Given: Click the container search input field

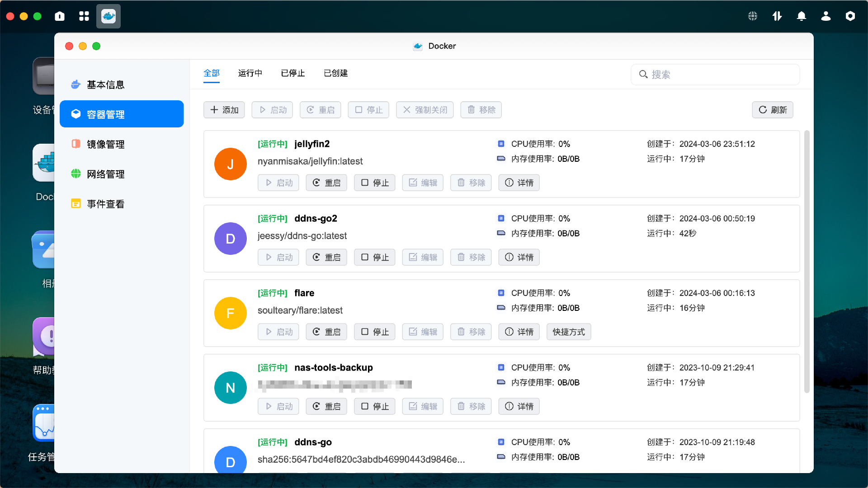Looking at the screenshot, I should 715,75.
